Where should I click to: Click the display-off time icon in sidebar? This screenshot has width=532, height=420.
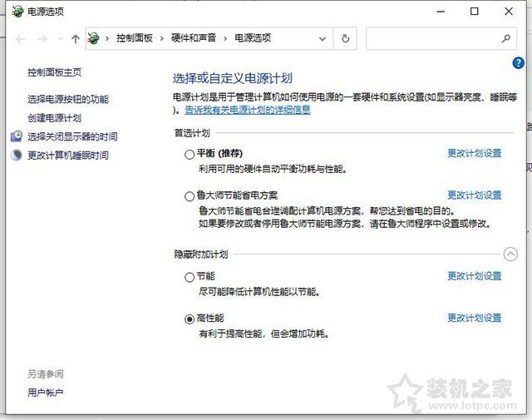click(x=17, y=136)
